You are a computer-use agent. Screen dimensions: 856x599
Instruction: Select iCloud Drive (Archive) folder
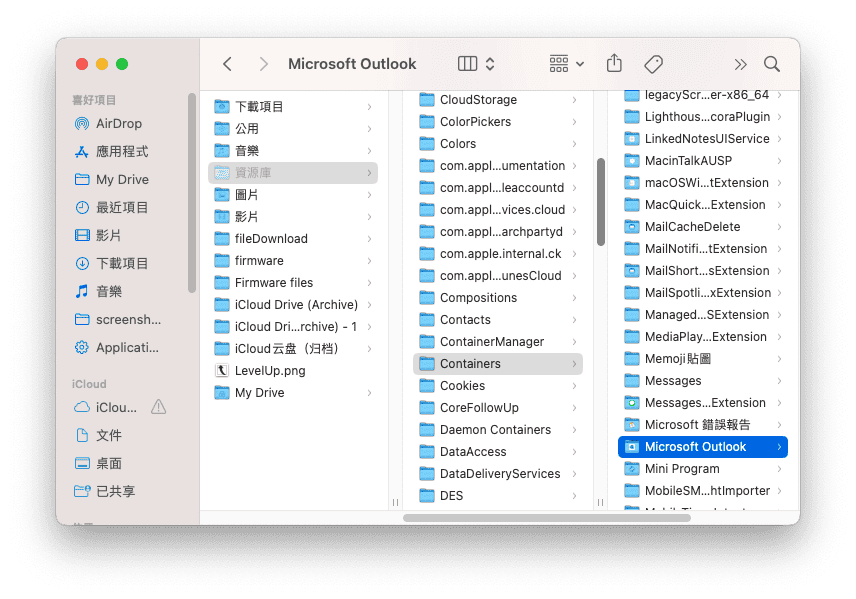[293, 305]
